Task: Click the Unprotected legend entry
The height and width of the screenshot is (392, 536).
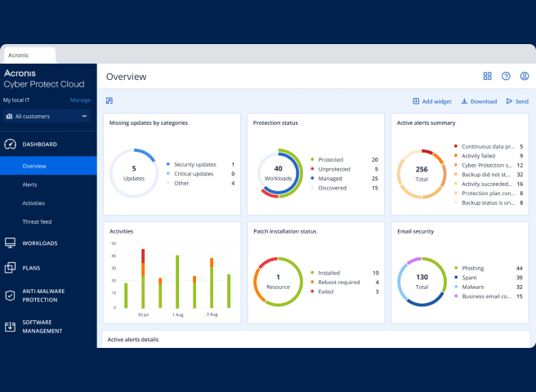Action: [344, 169]
